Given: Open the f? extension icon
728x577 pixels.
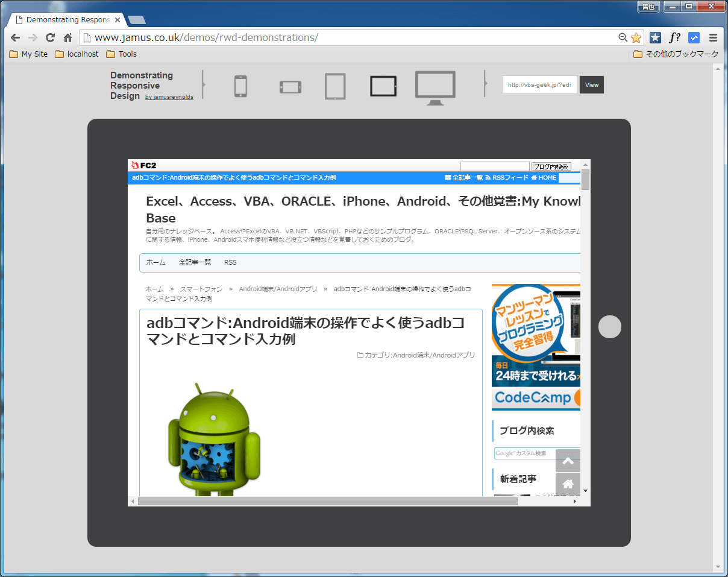Looking at the screenshot, I should [674, 37].
